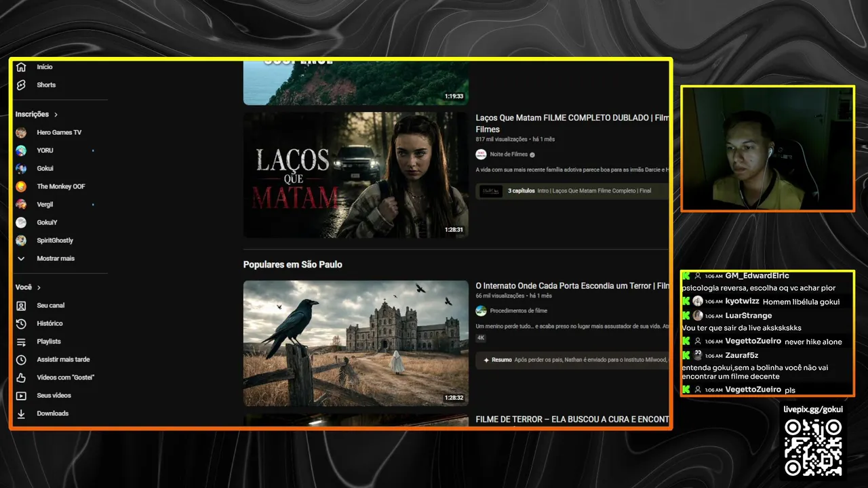This screenshot has width=868, height=488.
Task: Click the "Um menino perde tudo" description
Action: point(572,327)
